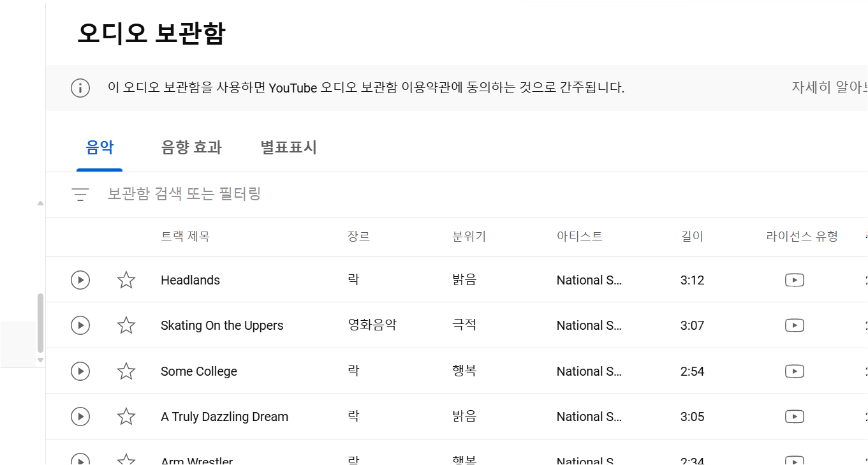This screenshot has width=868, height=465.
Task: Favorite Skating On the Uppers
Action: tap(126, 325)
